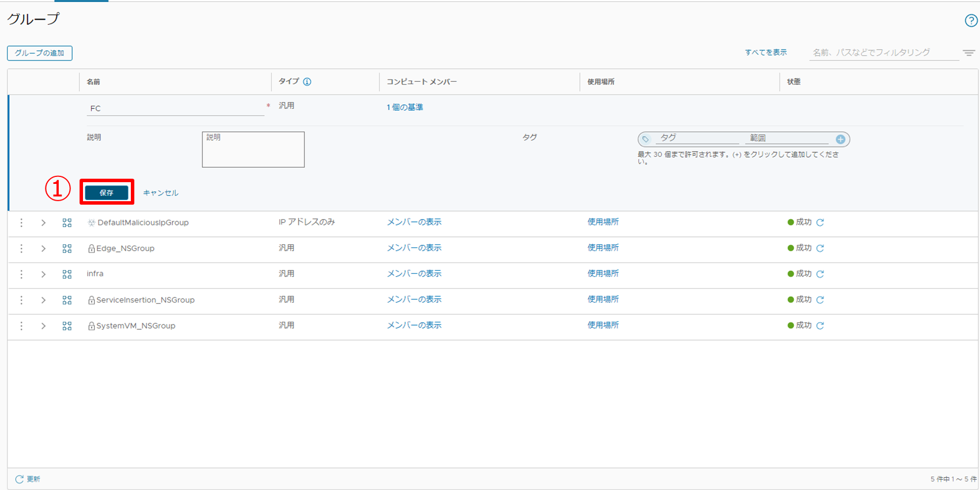The width and height of the screenshot is (980, 490).
Task: Open the 1 個の基準 criteria link
Action: (x=405, y=107)
